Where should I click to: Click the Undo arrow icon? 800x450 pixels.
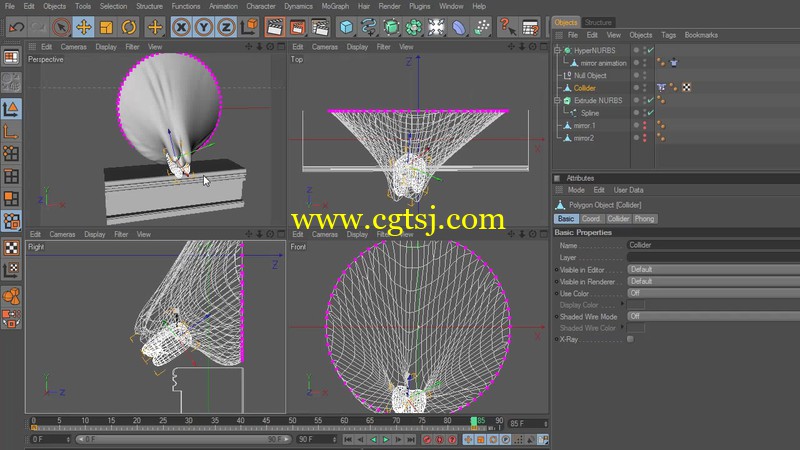tap(16, 27)
